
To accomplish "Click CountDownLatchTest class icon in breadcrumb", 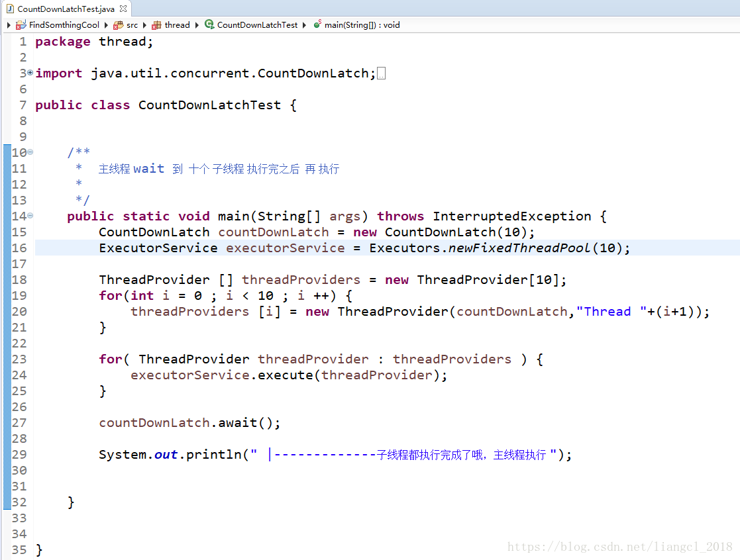I will (209, 24).
